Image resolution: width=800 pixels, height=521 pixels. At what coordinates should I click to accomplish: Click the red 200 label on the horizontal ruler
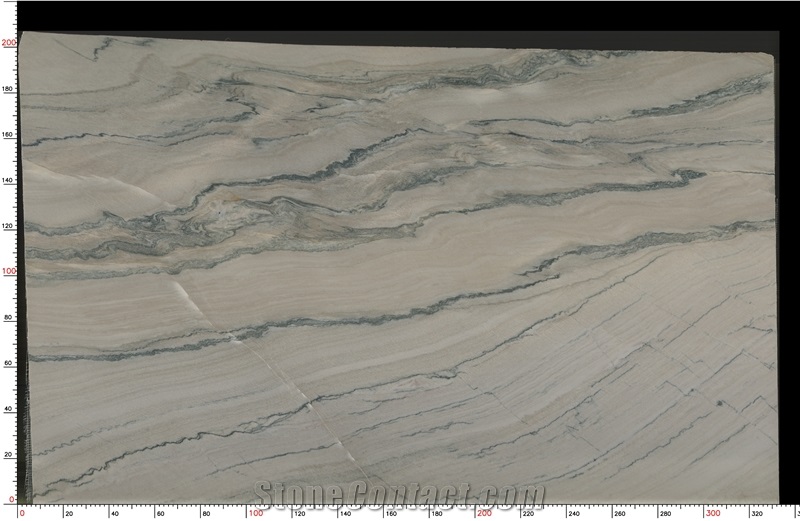pyautogui.click(x=484, y=513)
